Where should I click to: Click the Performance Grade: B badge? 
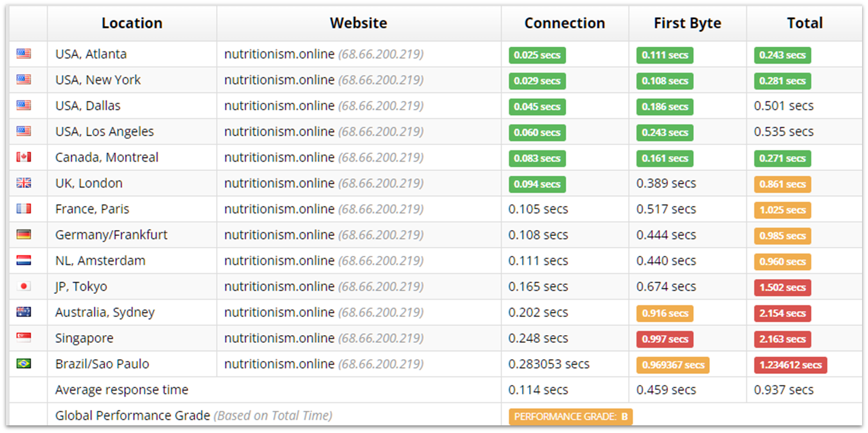coord(570,416)
